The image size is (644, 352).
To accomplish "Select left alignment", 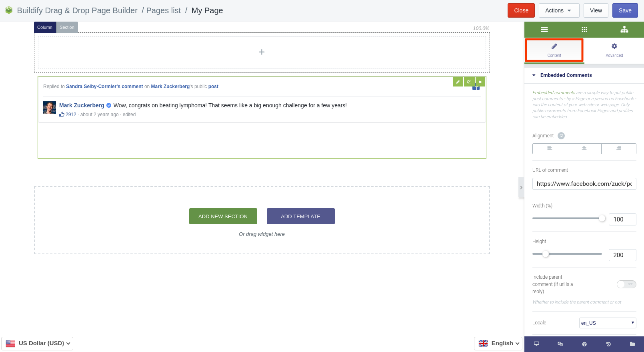I will [550, 149].
